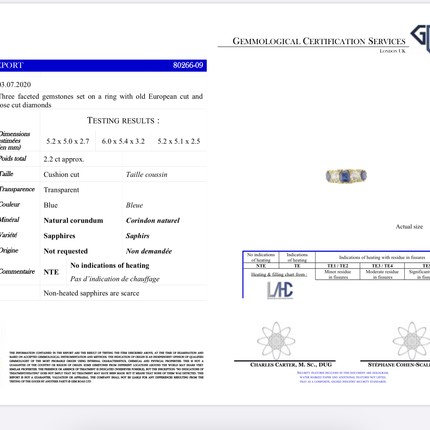Click the sapphire ring photo
This screenshot has width=430, height=430.
(346, 176)
